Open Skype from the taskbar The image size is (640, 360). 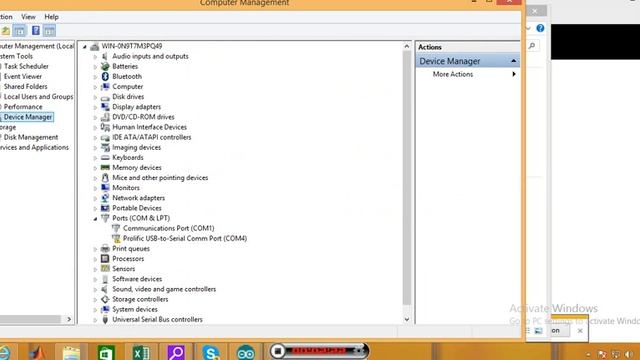tap(211, 352)
